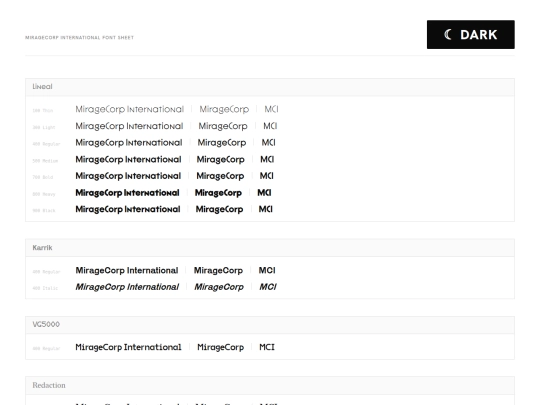
Task: Click 'MCI' in the Lineal Black row
Action: click(x=266, y=209)
